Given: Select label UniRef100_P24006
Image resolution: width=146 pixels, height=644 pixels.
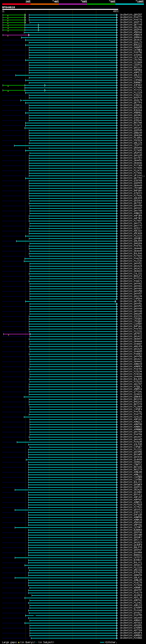Looking at the screenshot, I should click(131, 374).
